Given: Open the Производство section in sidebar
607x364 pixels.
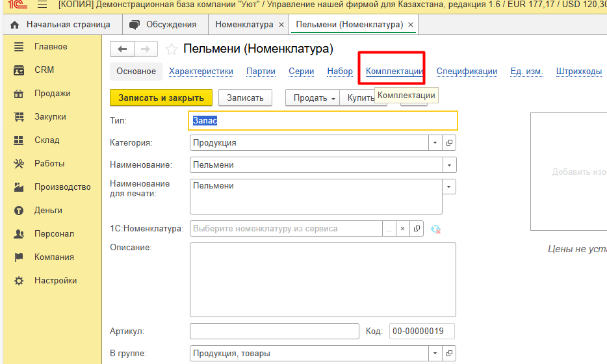Looking at the screenshot, I should pos(62,187).
